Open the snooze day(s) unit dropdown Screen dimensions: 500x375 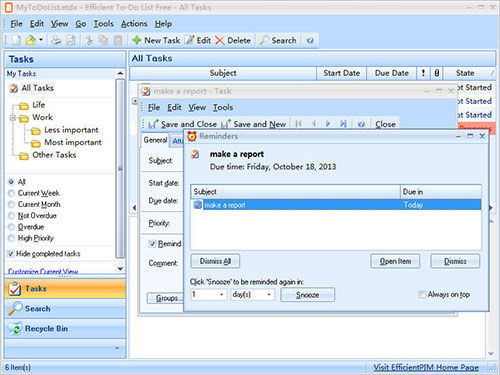pyautogui.click(x=269, y=295)
